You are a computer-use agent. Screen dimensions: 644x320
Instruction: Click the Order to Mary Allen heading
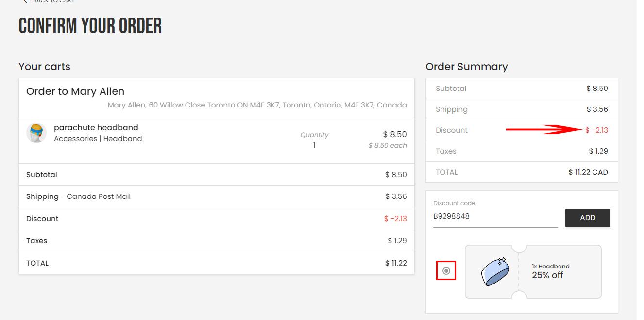coord(75,91)
